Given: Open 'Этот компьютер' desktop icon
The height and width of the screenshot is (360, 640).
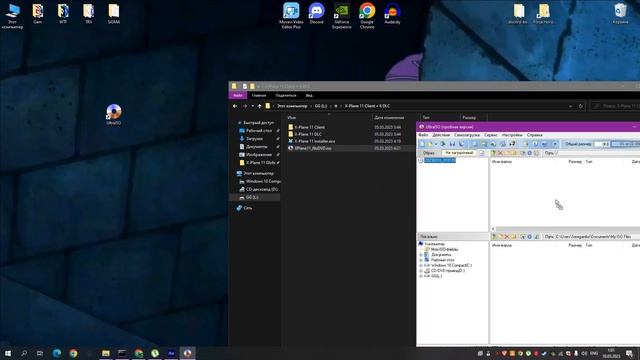Looking at the screenshot, I should pyautogui.click(x=12, y=16).
